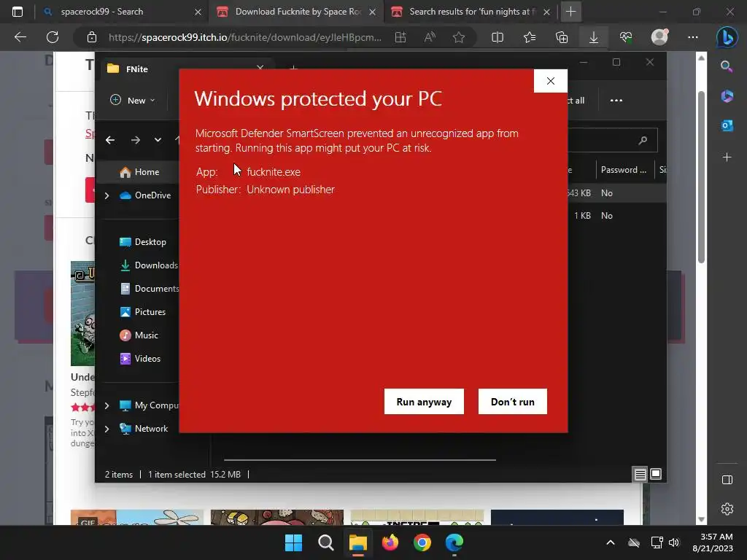Screen dimensions: 747x560
Task: Close the SmartScreen warning with the X
Action: tap(550, 81)
